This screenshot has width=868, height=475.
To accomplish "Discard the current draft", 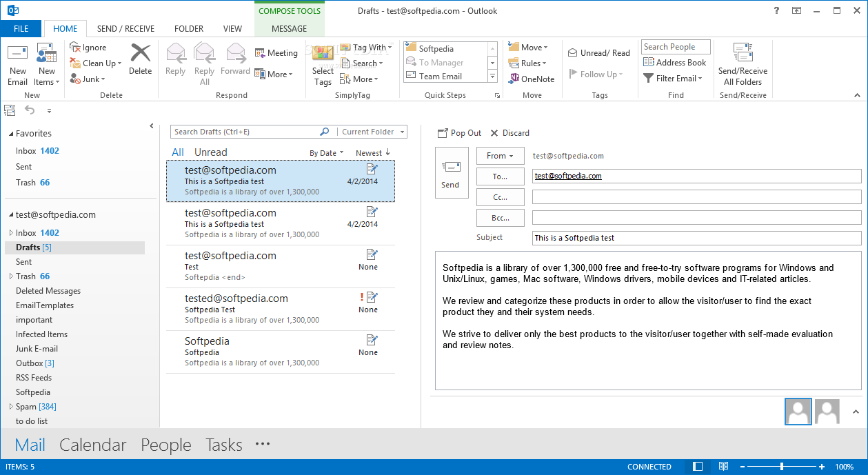I will [x=509, y=133].
